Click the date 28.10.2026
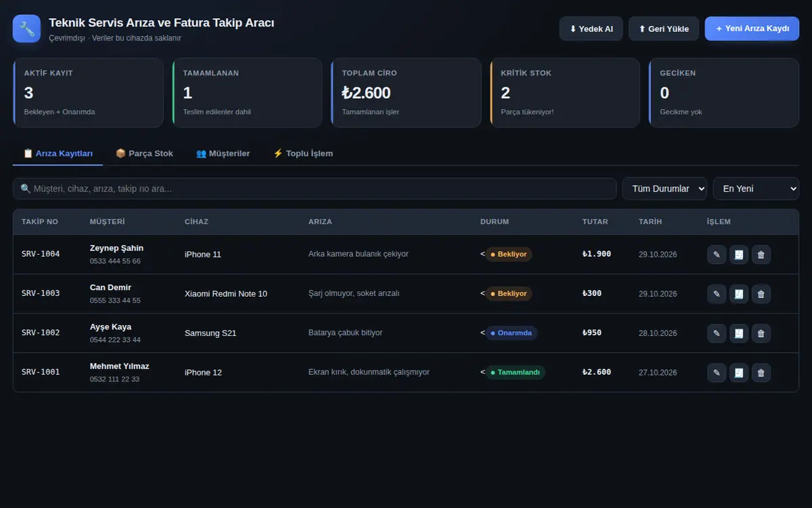 point(658,333)
